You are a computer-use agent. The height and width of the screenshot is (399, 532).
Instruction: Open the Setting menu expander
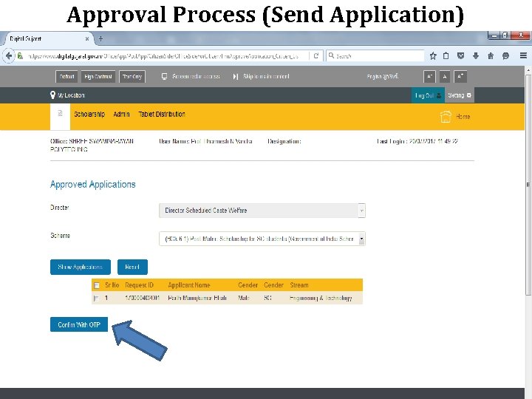469,95
